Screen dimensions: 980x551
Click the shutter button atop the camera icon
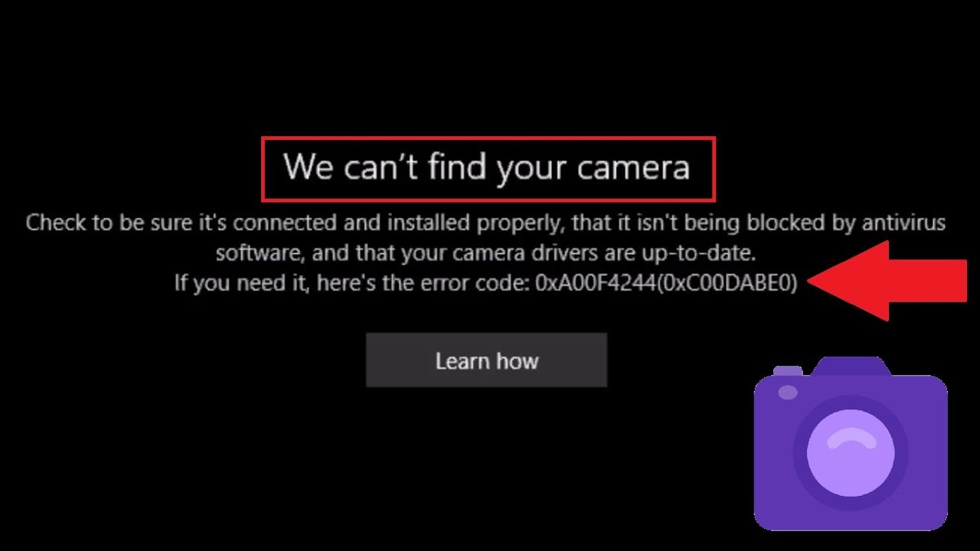[788, 371]
